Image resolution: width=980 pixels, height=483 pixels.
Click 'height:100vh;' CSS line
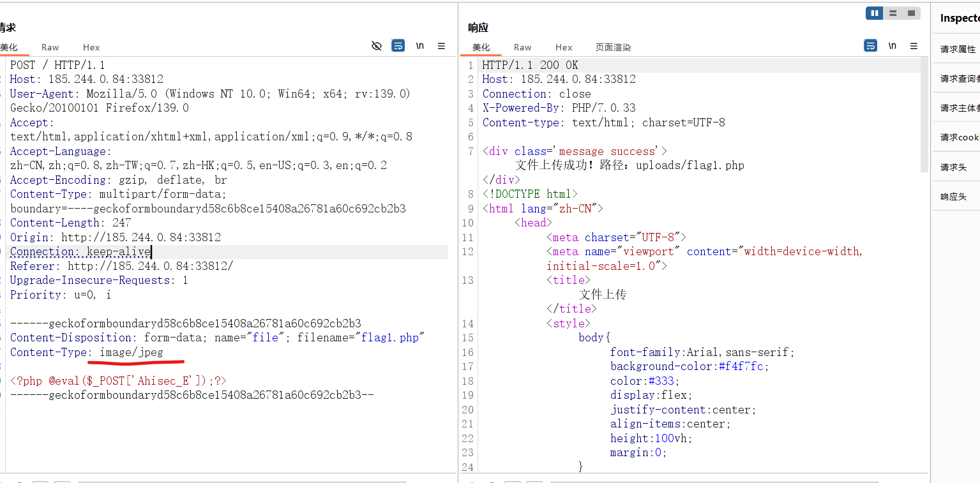(651, 438)
